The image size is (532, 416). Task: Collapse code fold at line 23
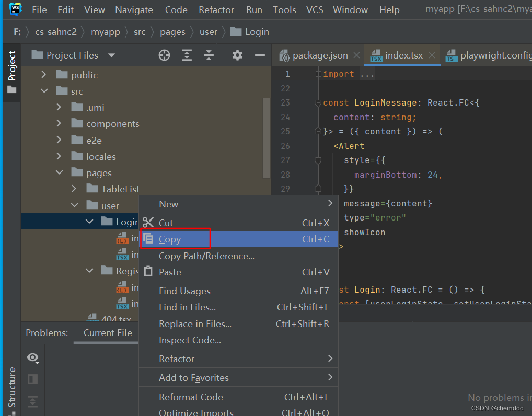click(x=318, y=102)
